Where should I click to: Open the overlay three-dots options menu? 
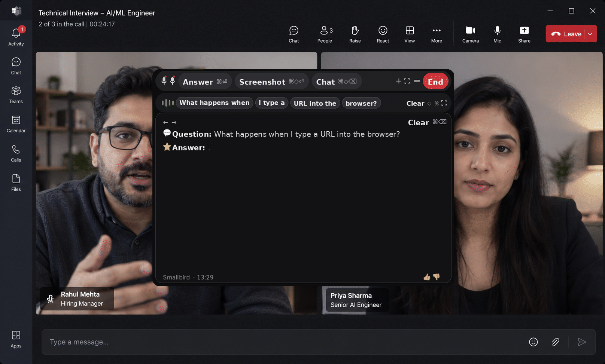pyautogui.click(x=417, y=81)
